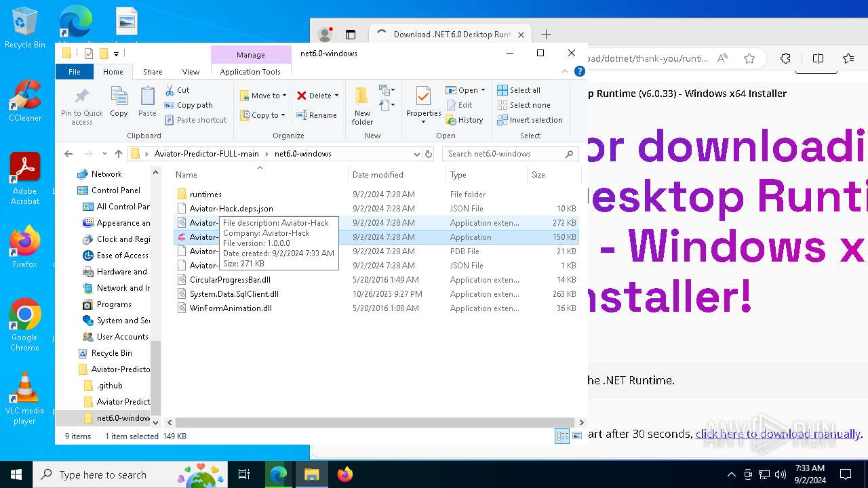Screen dimensions: 868x488
Task: Click Invert selection in the ribbon
Action: pyautogui.click(x=530, y=120)
